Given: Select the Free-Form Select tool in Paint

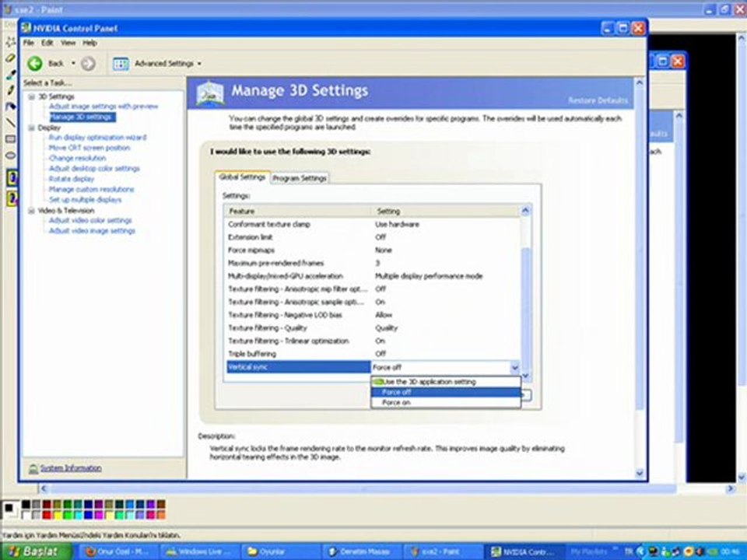Looking at the screenshot, I should (x=10, y=42).
